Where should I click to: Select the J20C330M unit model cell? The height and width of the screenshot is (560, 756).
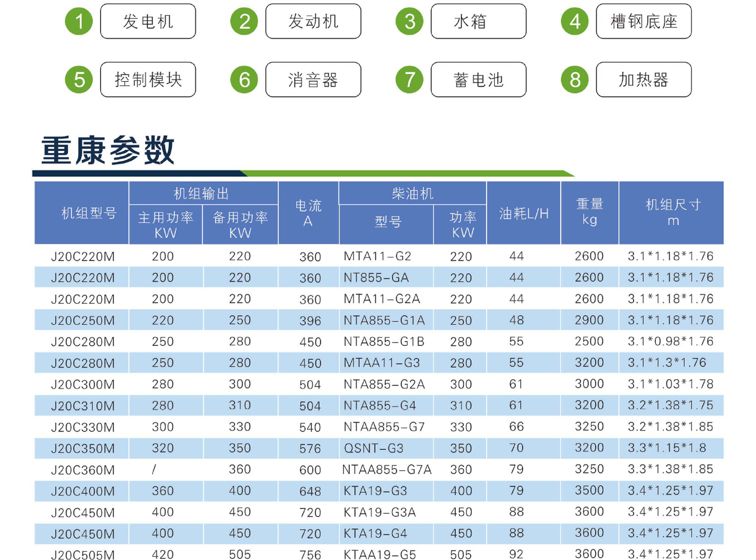(x=83, y=428)
